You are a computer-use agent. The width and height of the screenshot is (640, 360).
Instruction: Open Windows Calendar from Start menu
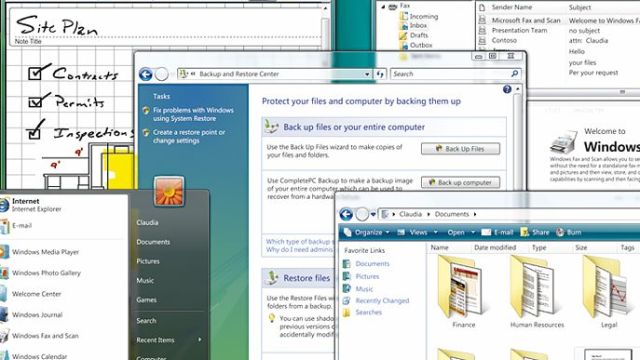click(39, 356)
